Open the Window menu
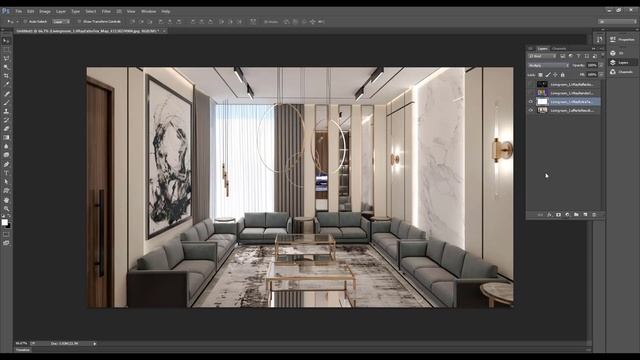 pos(148,11)
